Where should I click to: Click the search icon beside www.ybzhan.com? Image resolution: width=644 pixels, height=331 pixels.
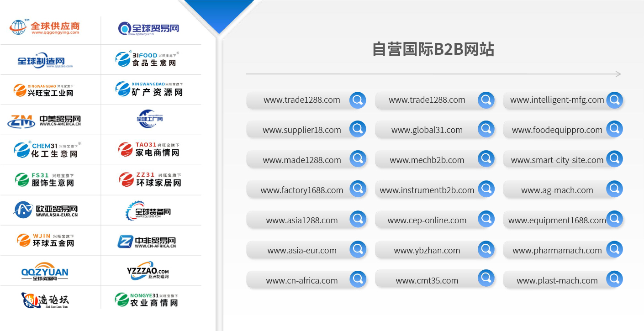pos(486,250)
